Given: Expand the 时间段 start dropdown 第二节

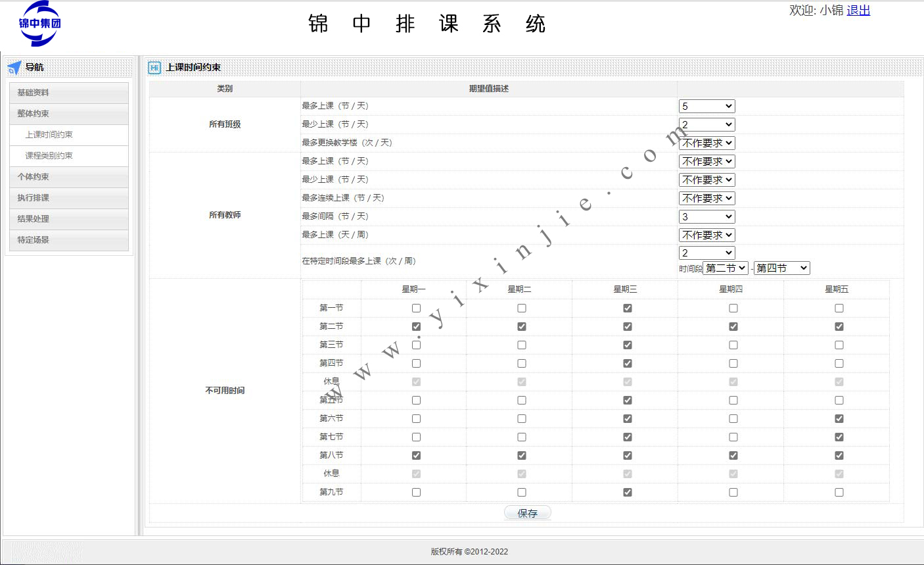Looking at the screenshot, I should 725,268.
